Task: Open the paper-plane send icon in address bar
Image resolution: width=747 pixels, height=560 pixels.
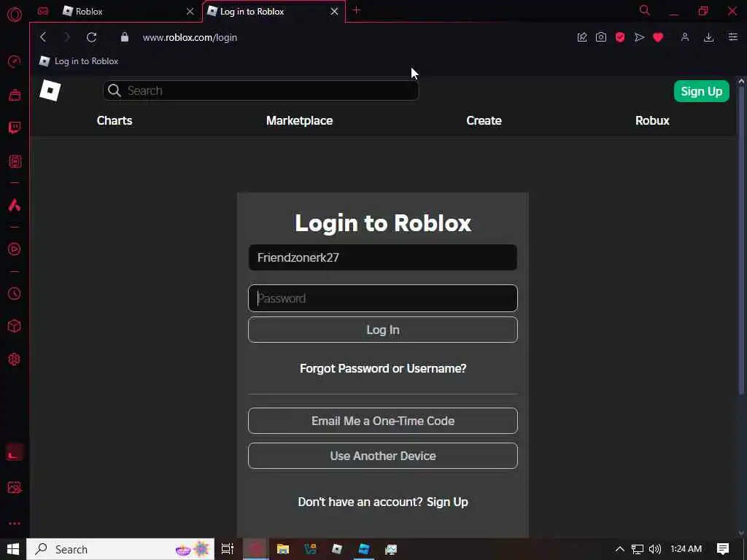Action: pyautogui.click(x=639, y=37)
